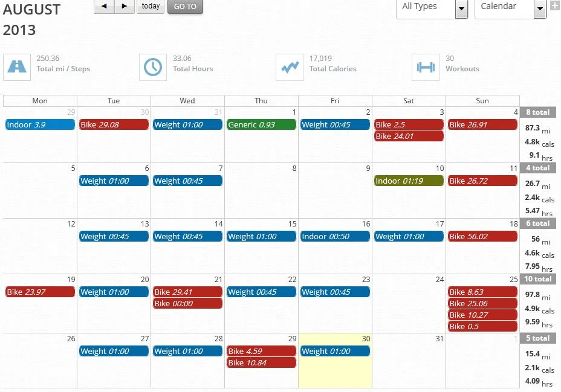Click the road icon for total miles

click(x=17, y=67)
